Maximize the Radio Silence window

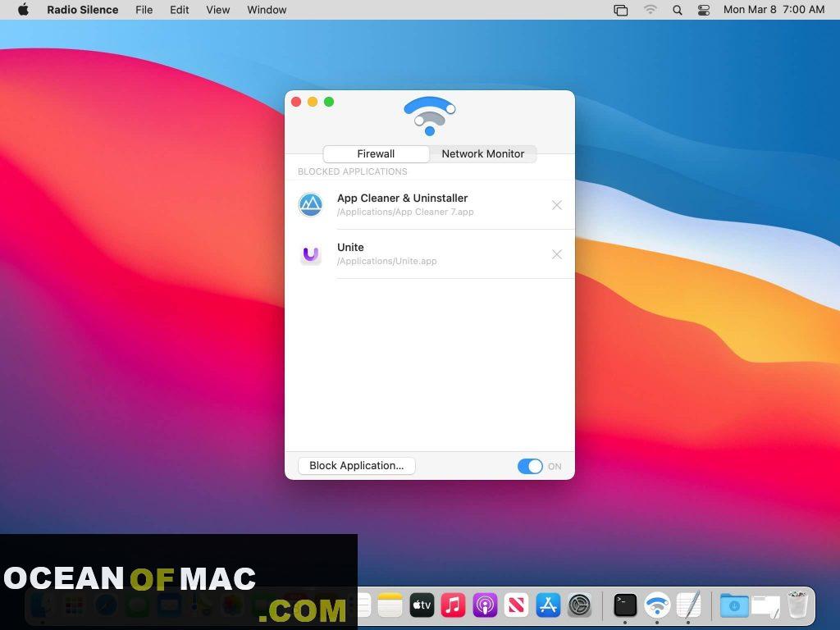pos(329,102)
